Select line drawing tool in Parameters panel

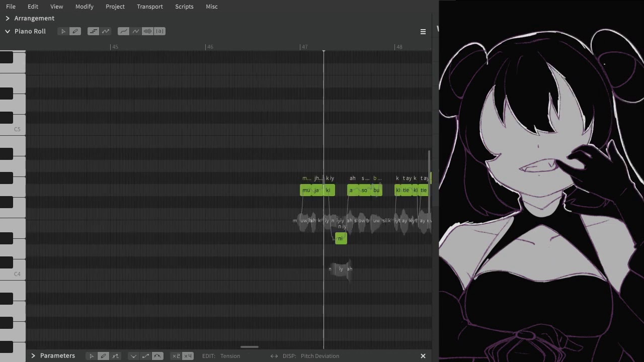tap(115, 356)
